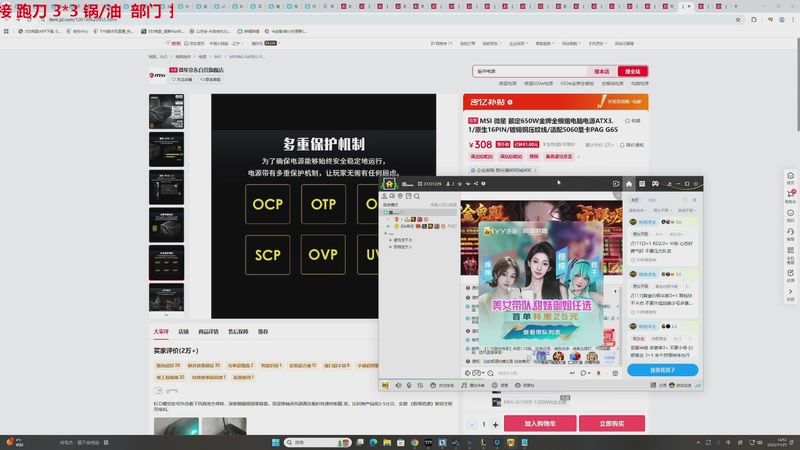Click the search magnifier above YY channel list
Screen dimensions: 800x450
tap(417, 196)
